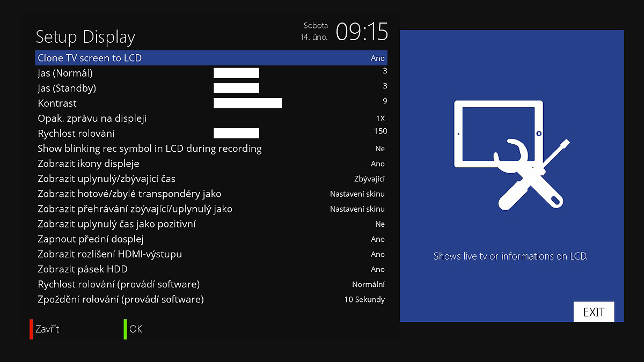Adjust the Jas (Standby) brightness slider
Viewport: 644px width, 362px height.
point(236,88)
